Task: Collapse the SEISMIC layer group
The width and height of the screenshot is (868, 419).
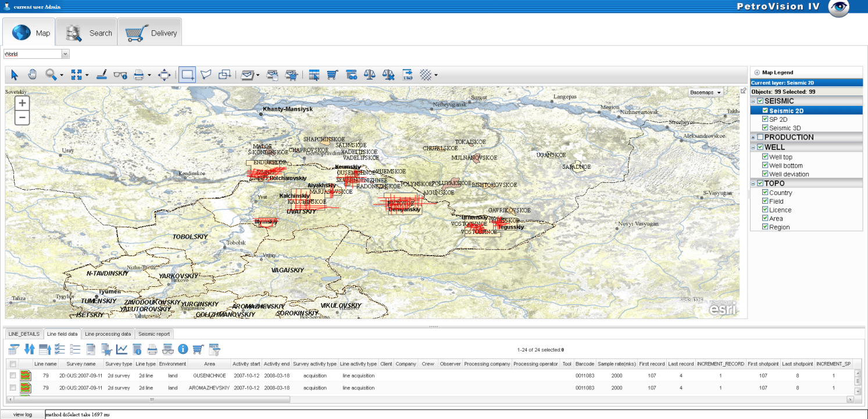Action: (x=753, y=101)
